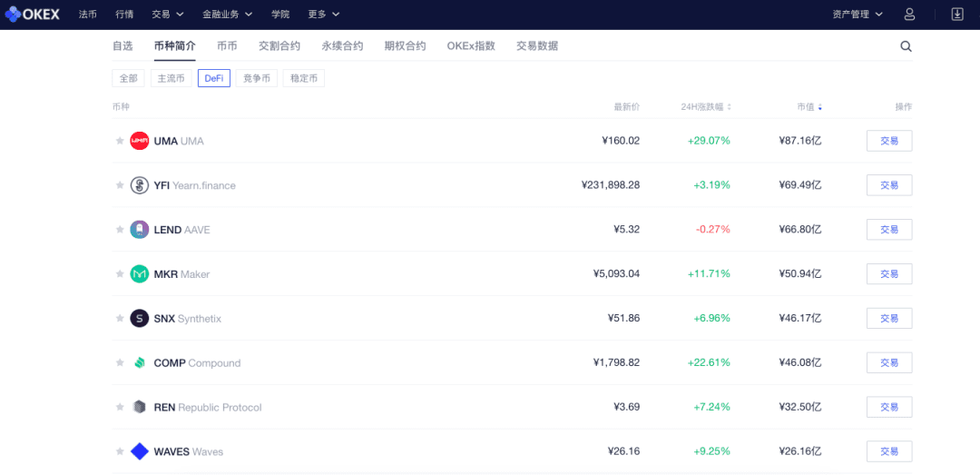980x475 pixels.
Task: Click the OKEX logo
Action: pos(33,14)
